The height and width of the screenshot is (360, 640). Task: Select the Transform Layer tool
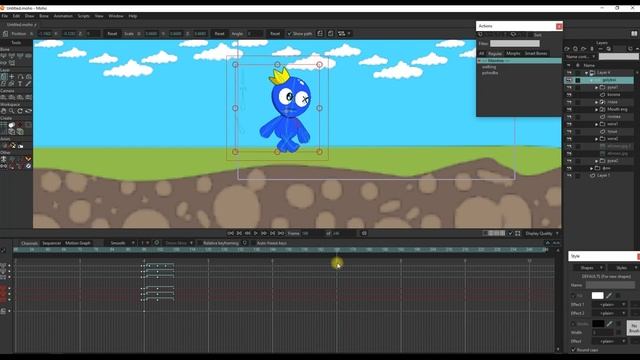[4, 76]
